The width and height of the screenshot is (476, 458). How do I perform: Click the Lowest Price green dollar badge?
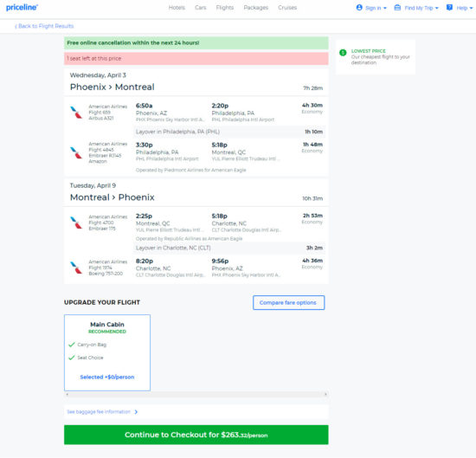pyautogui.click(x=343, y=53)
